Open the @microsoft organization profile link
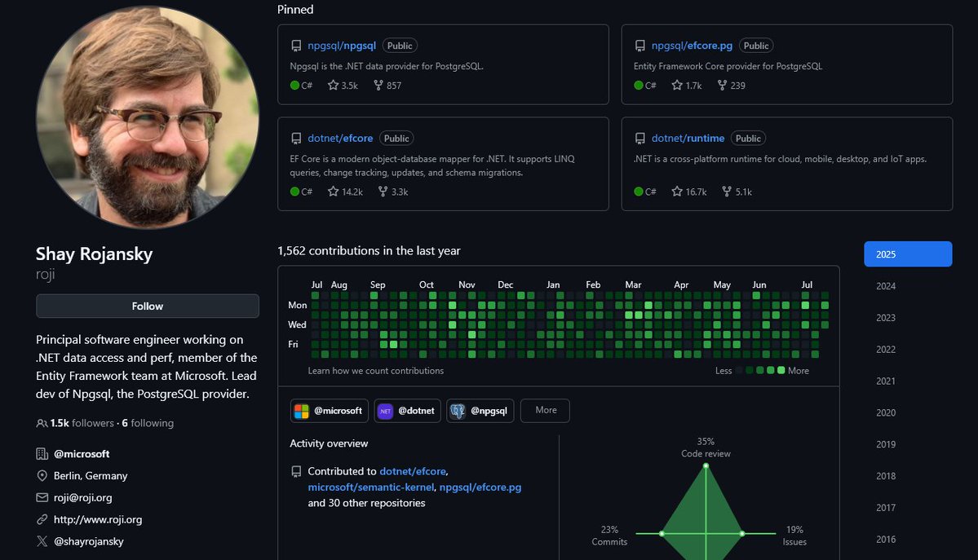The height and width of the screenshot is (560, 978). (82, 454)
